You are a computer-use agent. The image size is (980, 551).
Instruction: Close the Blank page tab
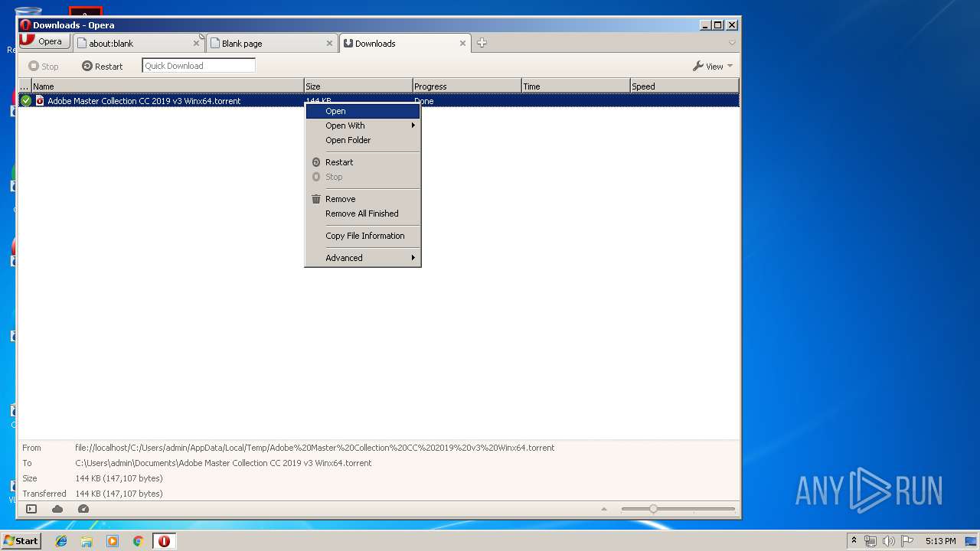(330, 44)
